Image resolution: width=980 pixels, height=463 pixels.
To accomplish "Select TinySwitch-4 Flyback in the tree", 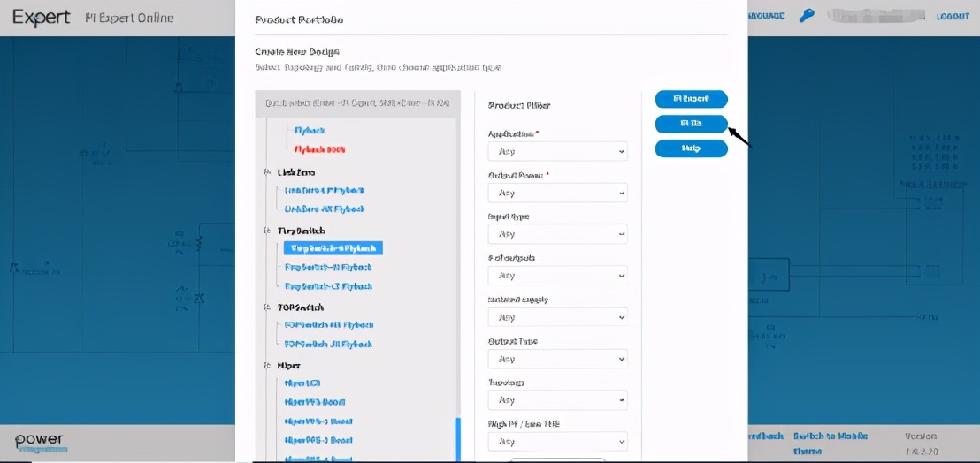I will tap(333, 248).
